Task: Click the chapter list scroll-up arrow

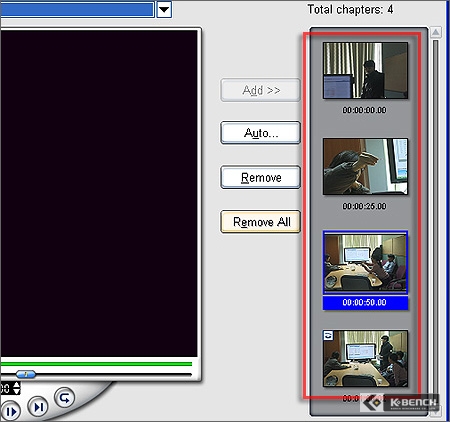Action: pos(436,33)
